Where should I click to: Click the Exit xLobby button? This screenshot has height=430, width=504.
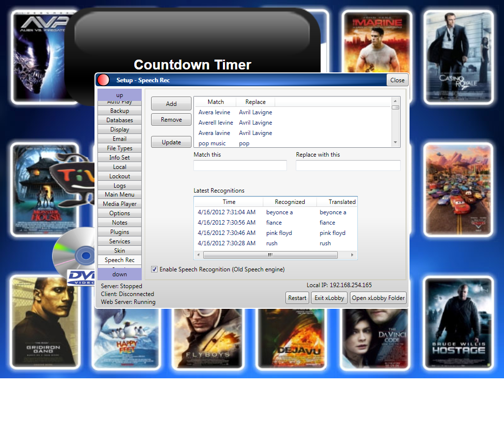point(329,298)
